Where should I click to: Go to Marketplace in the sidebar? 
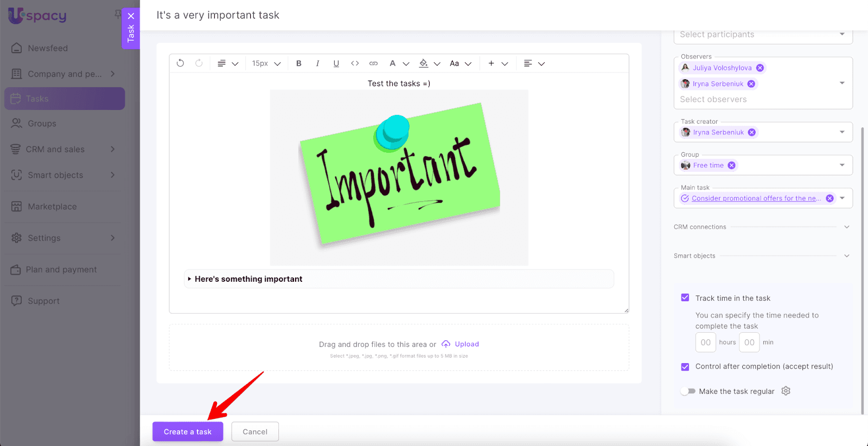coord(52,206)
